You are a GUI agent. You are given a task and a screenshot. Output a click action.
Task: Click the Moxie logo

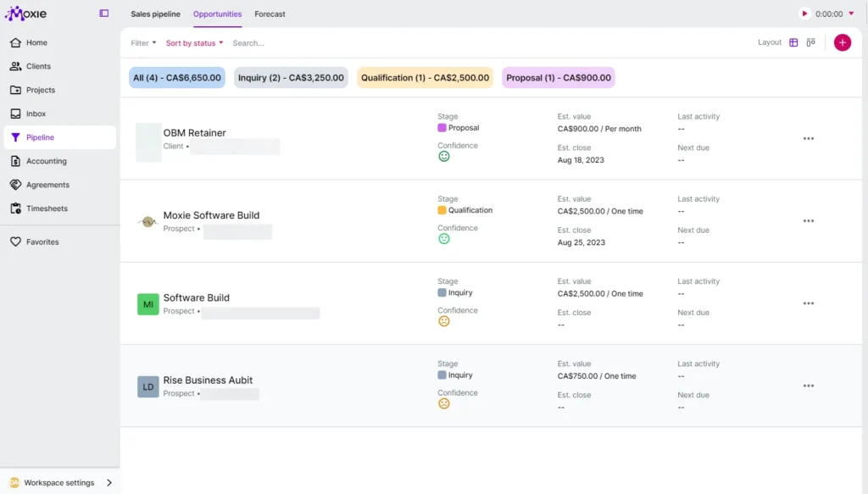point(25,14)
